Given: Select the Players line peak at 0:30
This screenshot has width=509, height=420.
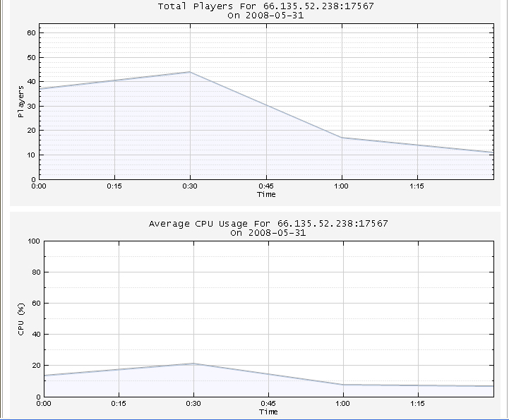Looking at the screenshot, I should (190, 72).
